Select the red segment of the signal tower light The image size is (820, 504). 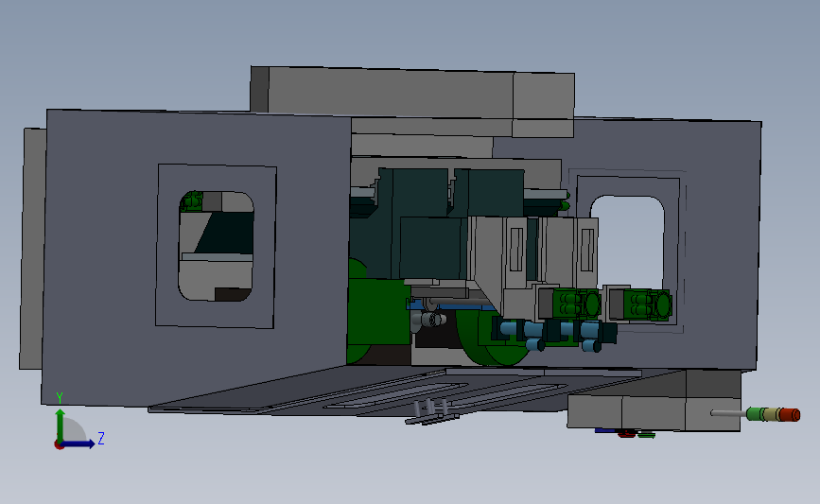790,415
